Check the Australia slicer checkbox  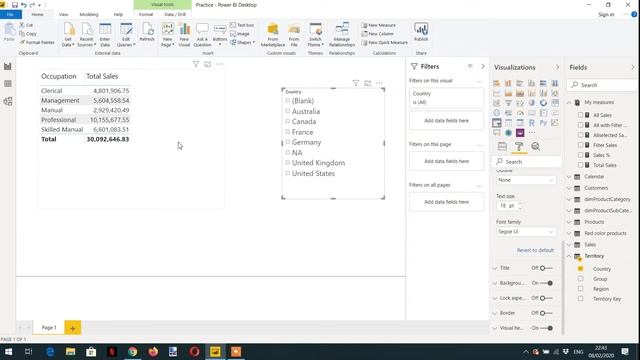[x=287, y=111]
